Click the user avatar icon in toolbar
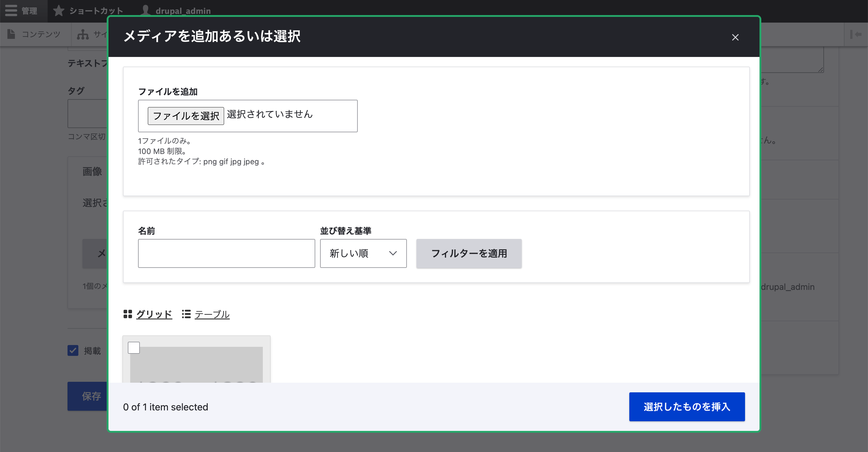 point(145,11)
